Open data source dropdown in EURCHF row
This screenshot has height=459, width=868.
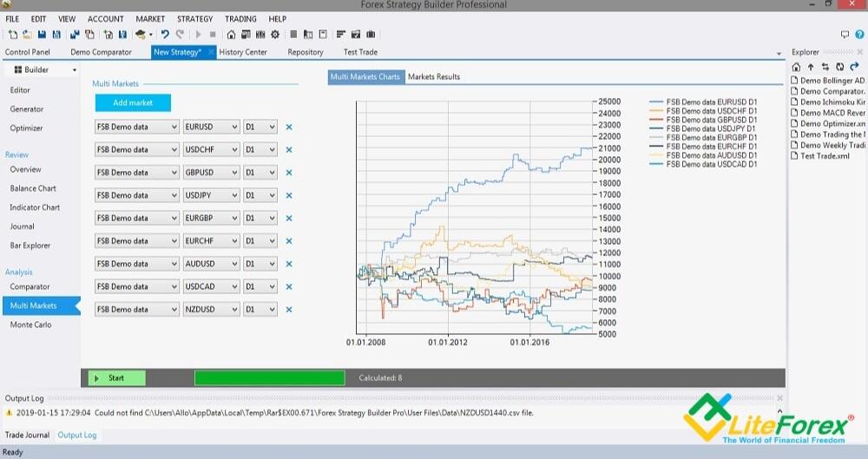(x=137, y=241)
